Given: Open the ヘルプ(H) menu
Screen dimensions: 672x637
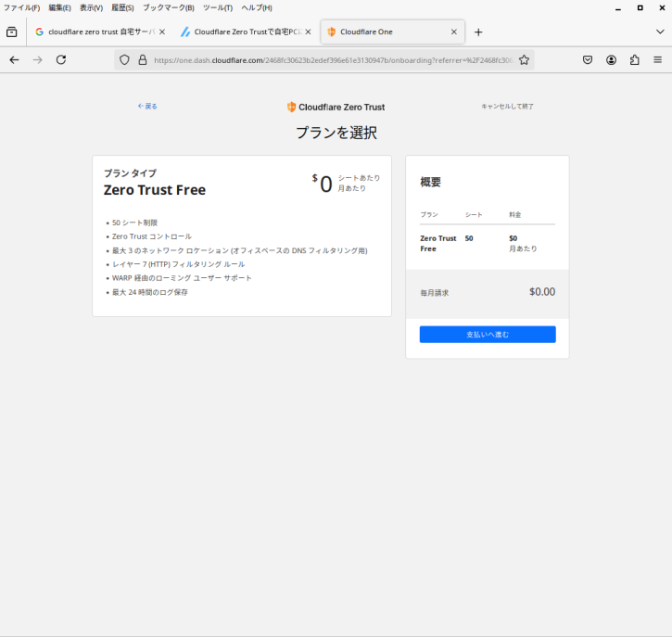Looking at the screenshot, I should (x=256, y=7).
